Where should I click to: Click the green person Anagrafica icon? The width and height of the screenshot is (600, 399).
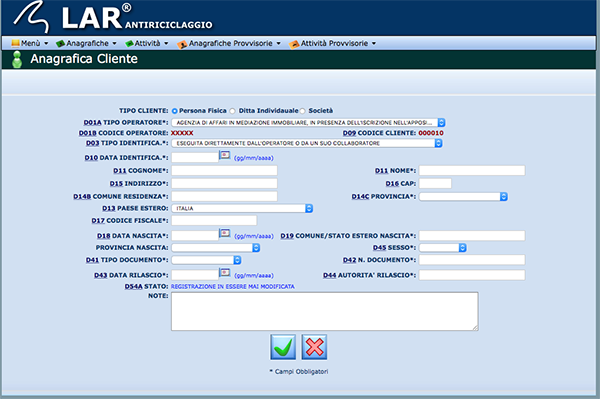[x=17, y=59]
